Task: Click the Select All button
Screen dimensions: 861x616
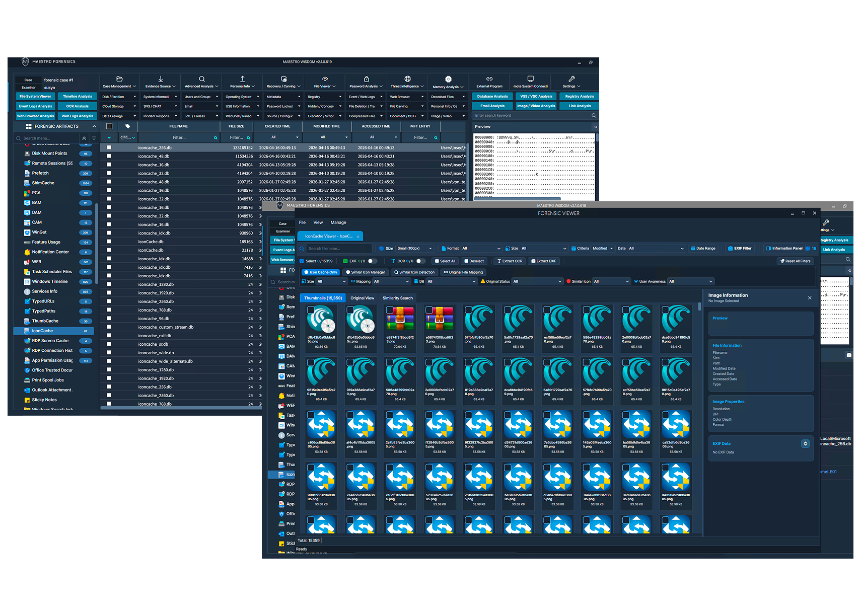Action: [445, 261]
